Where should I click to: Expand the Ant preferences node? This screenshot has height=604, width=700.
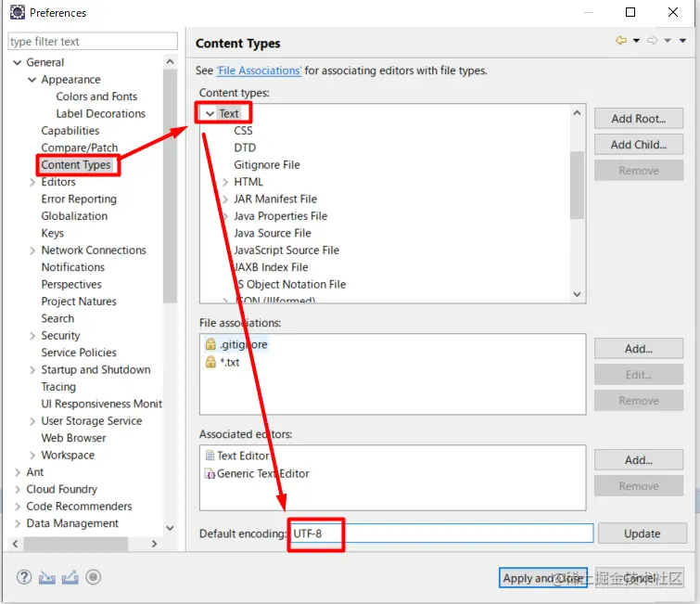tap(18, 472)
